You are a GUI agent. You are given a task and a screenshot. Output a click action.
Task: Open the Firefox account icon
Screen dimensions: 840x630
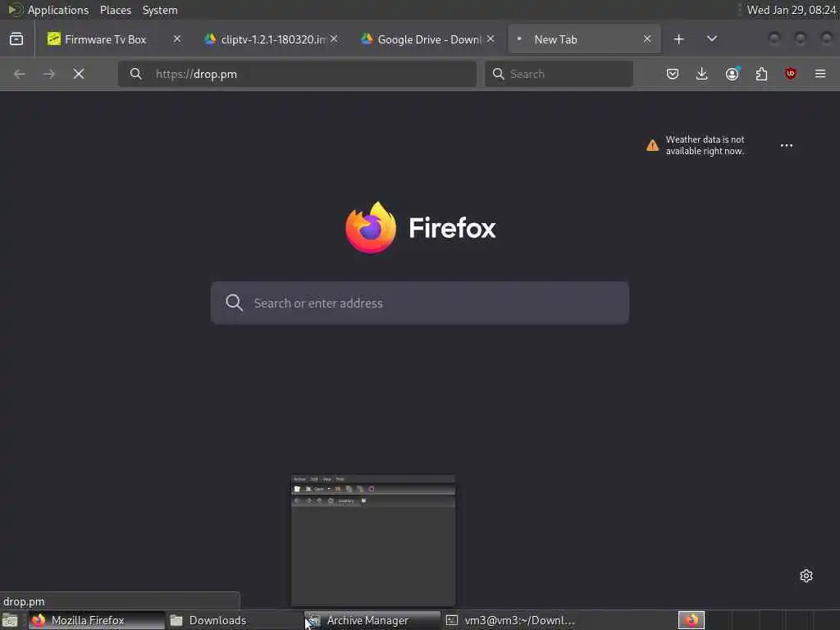click(x=732, y=74)
